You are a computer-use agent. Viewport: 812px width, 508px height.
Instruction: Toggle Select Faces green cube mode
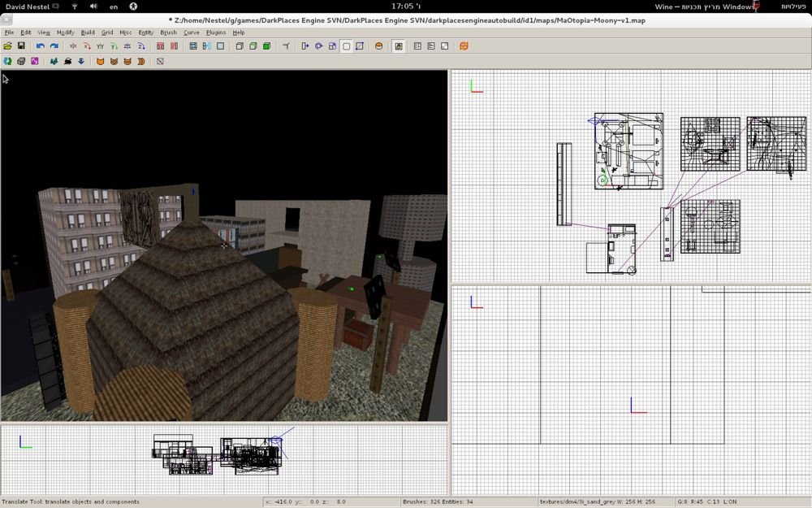point(266,46)
